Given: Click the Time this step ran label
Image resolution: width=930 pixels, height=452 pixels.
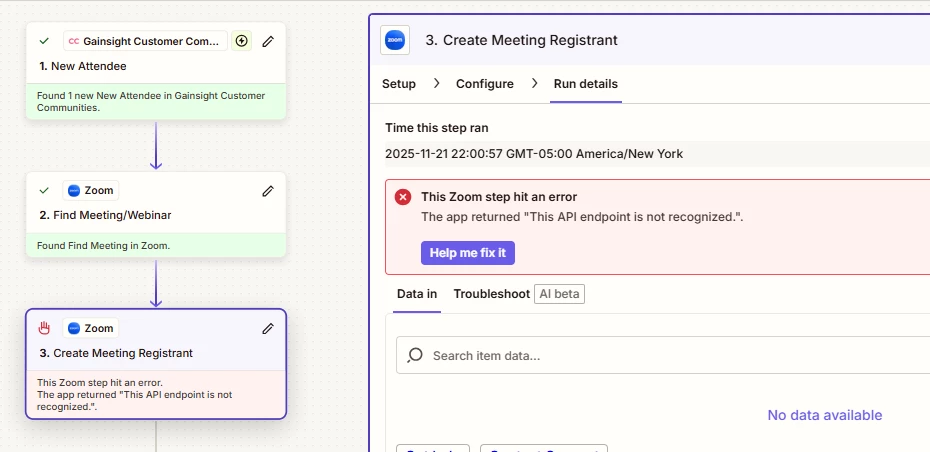Looking at the screenshot, I should (x=437, y=128).
